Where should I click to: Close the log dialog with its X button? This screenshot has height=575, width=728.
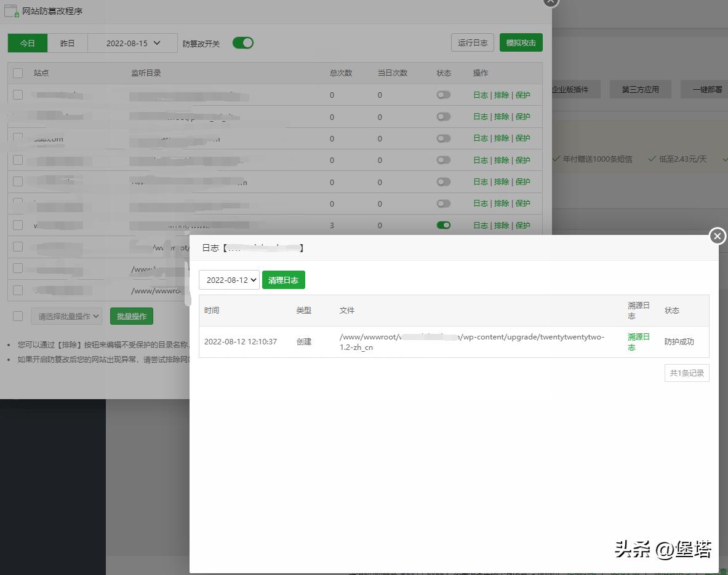point(717,236)
